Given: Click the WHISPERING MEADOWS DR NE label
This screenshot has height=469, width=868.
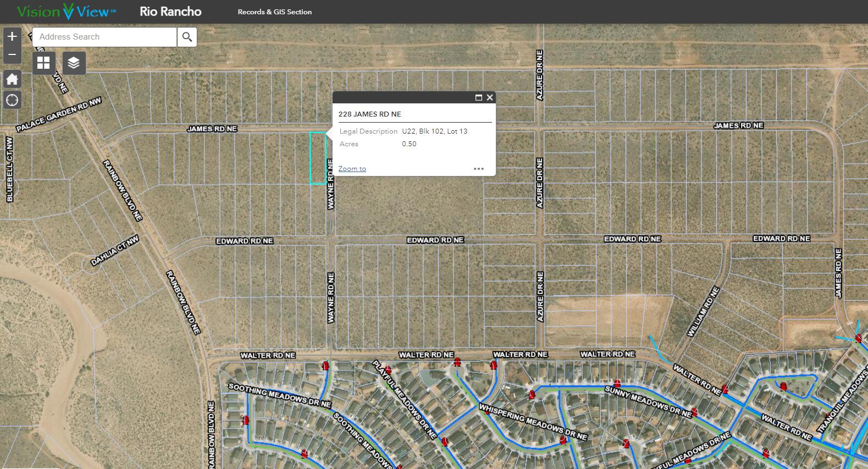Looking at the screenshot, I should [533, 422].
